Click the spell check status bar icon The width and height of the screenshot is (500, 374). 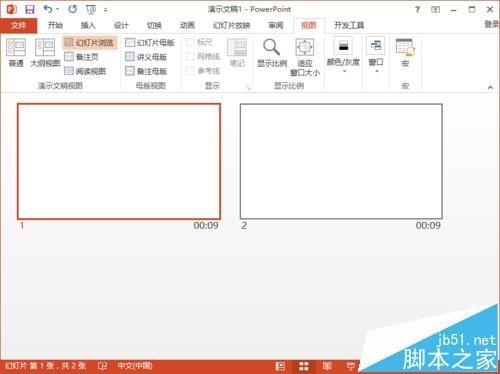(x=102, y=366)
